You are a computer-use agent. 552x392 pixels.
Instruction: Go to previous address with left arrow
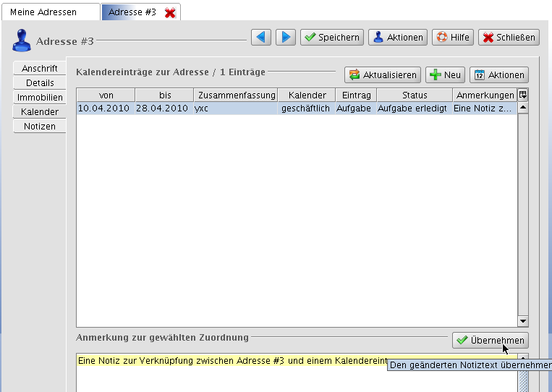261,37
